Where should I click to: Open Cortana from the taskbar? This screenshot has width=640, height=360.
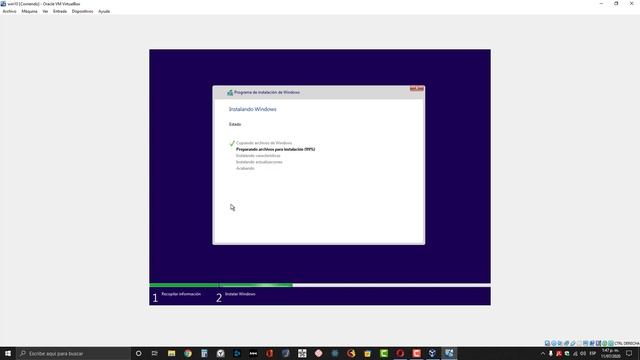click(138, 353)
